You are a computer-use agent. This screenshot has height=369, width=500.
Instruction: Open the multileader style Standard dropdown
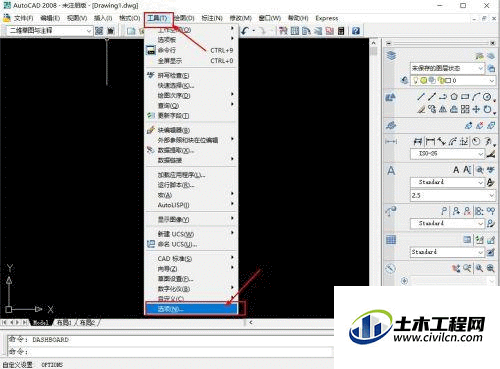click(447, 223)
